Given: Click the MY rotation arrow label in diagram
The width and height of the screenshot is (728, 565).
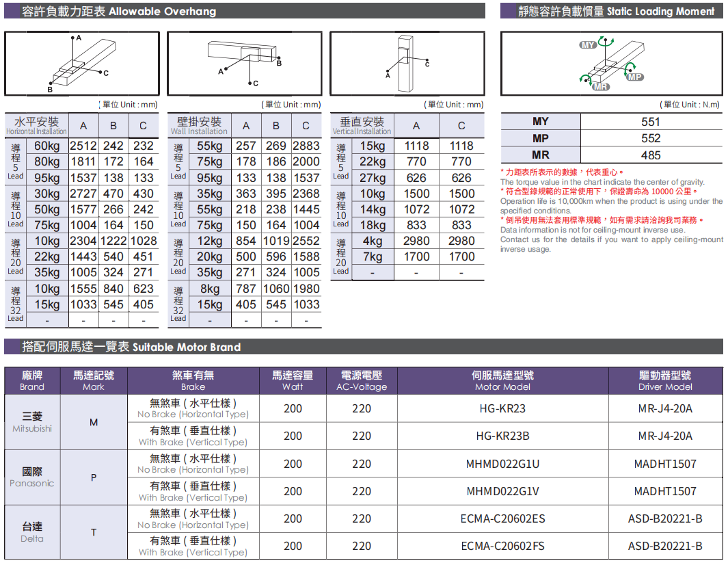Looking at the screenshot, I should click(x=588, y=45).
